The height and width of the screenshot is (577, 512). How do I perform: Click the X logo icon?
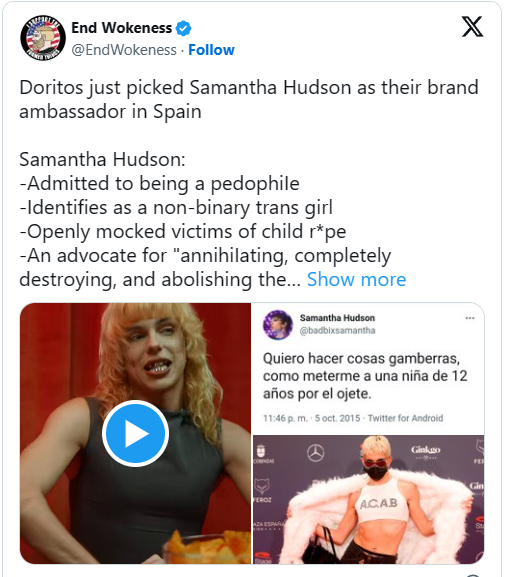pyautogui.click(x=472, y=26)
